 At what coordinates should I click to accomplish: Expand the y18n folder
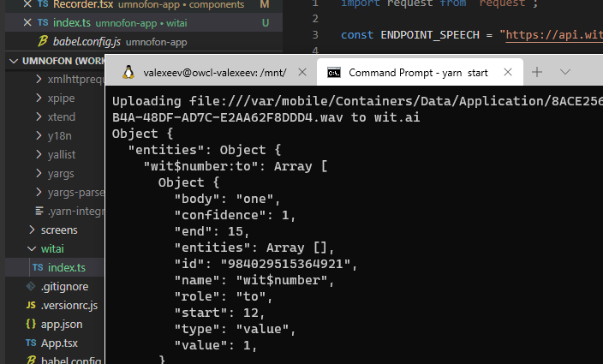[39, 135]
